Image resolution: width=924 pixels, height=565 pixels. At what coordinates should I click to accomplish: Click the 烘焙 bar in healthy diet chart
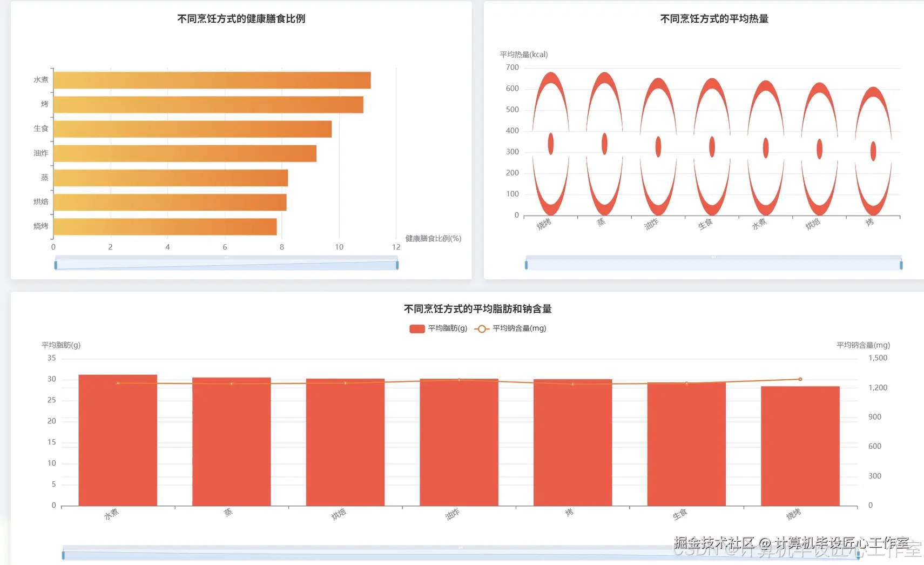coord(170,202)
